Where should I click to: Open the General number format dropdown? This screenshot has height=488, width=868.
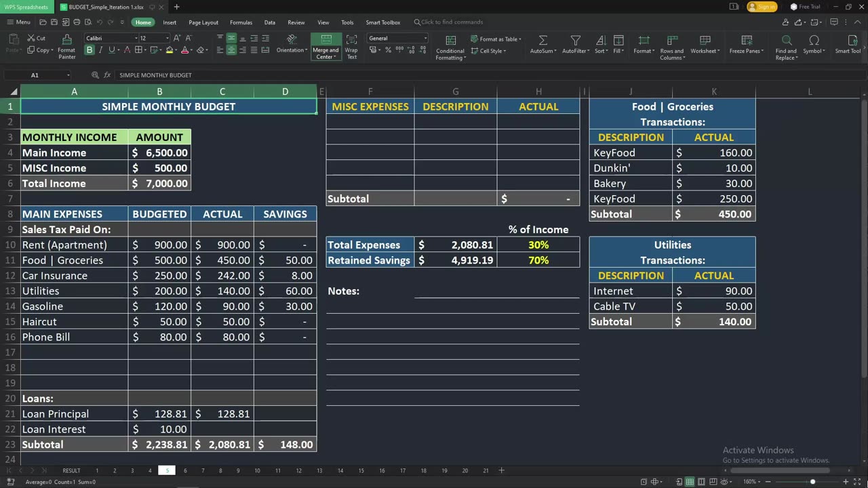(425, 38)
